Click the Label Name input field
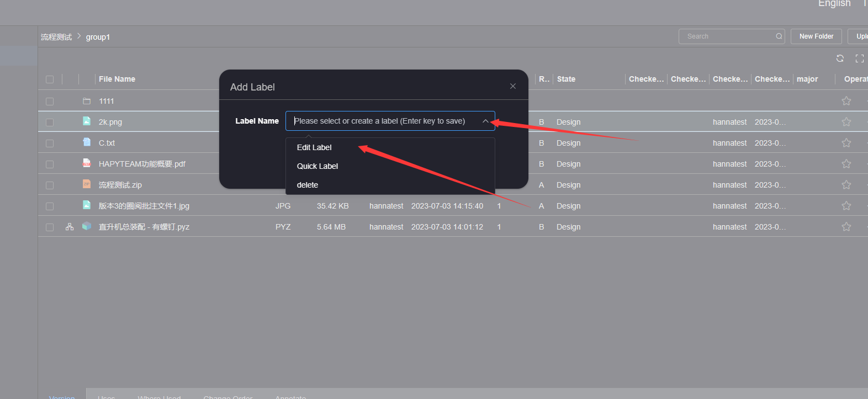The width and height of the screenshot is (868, 399). (390, 121)
